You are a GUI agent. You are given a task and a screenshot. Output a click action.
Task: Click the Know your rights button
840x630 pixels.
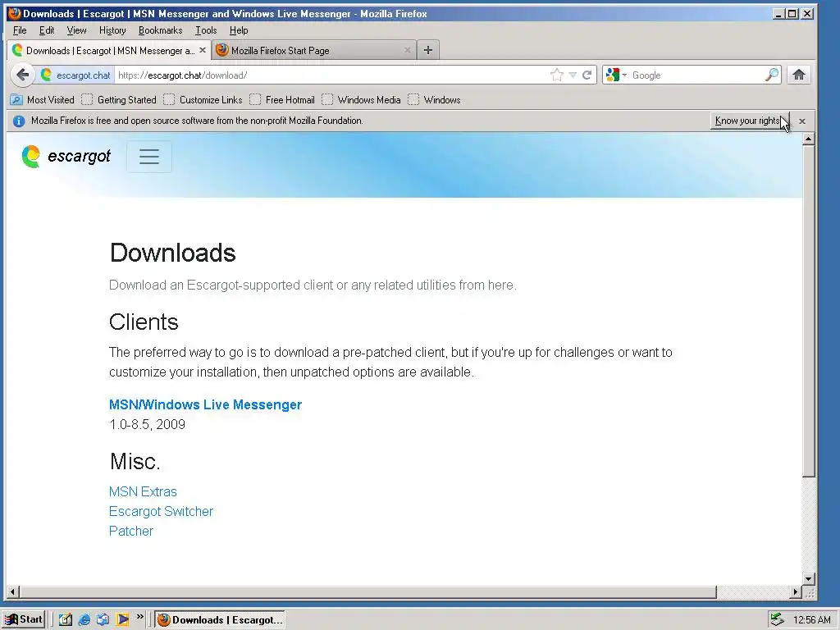pos(750,121)
